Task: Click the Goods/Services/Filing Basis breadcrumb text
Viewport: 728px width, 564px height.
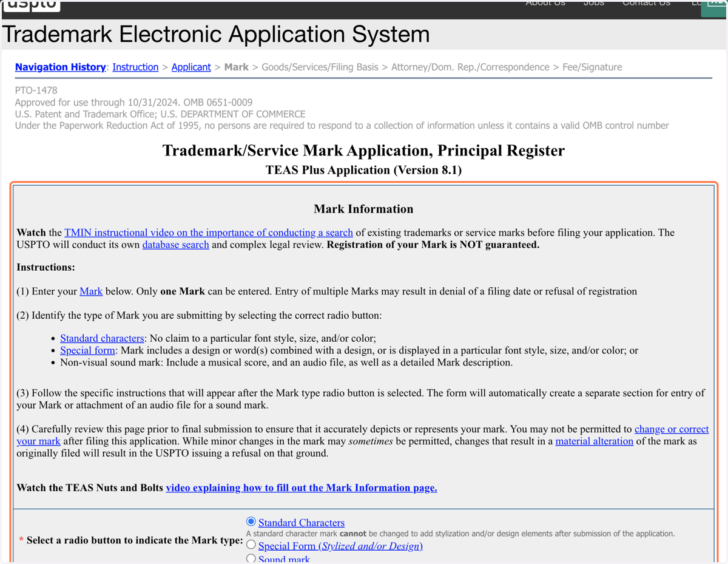Action: pyautogui.click(x=320, y=67)
